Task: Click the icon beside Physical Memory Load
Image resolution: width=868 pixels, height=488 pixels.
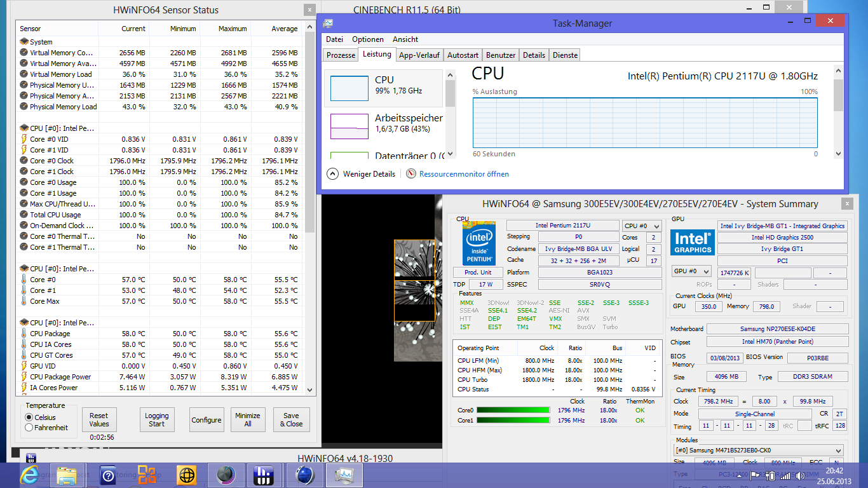Action: [x=24, y=107]
